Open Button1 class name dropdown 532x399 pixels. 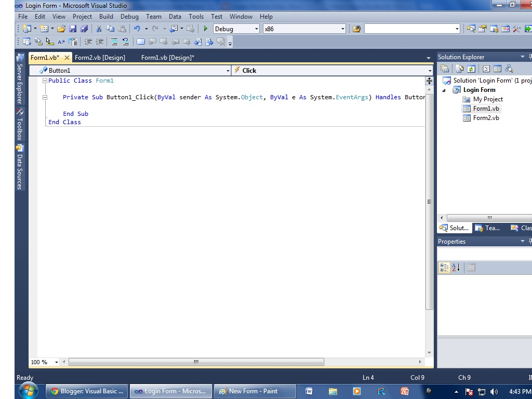click(x=228, y=71)
